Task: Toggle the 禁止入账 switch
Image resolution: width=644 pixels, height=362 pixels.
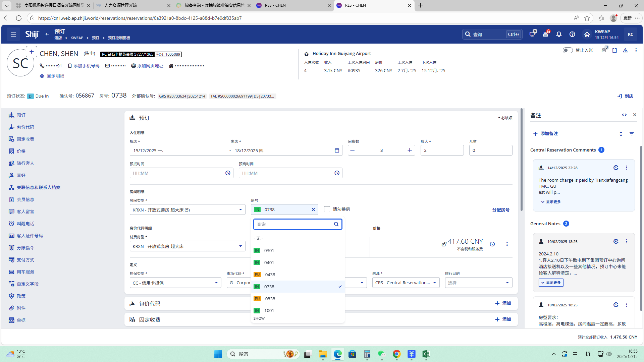Action: pos(568,50)
